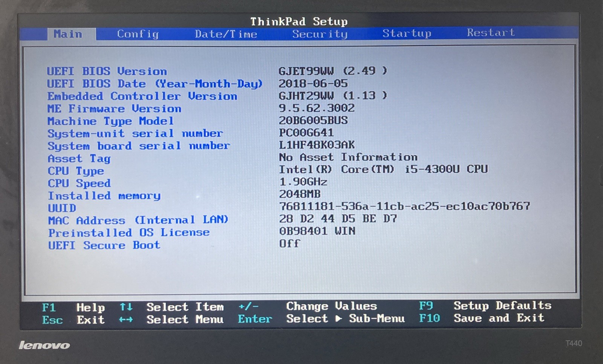This screenshot has width=603, height=364.
Task: Click the +/- Change Values hint
Action: point(308,306)
